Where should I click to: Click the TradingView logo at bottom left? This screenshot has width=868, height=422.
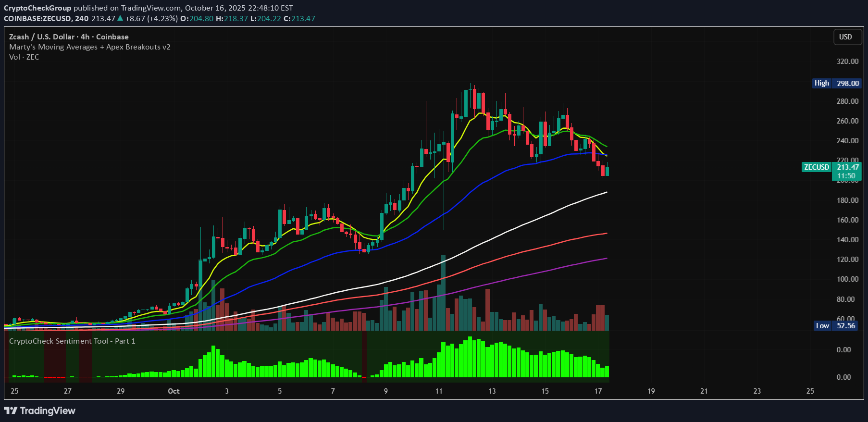(x=39, y=410)
